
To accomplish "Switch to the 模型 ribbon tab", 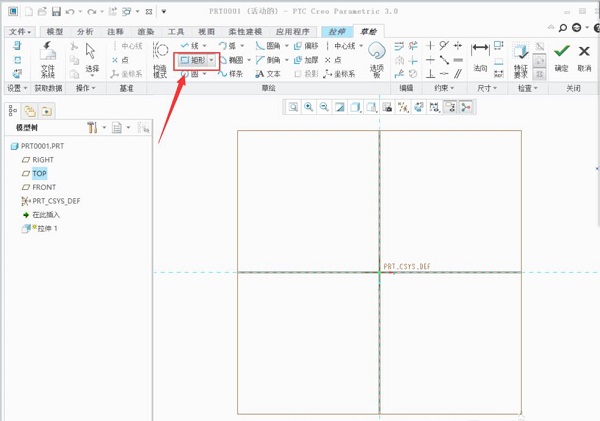I will (x=54, y=32).
